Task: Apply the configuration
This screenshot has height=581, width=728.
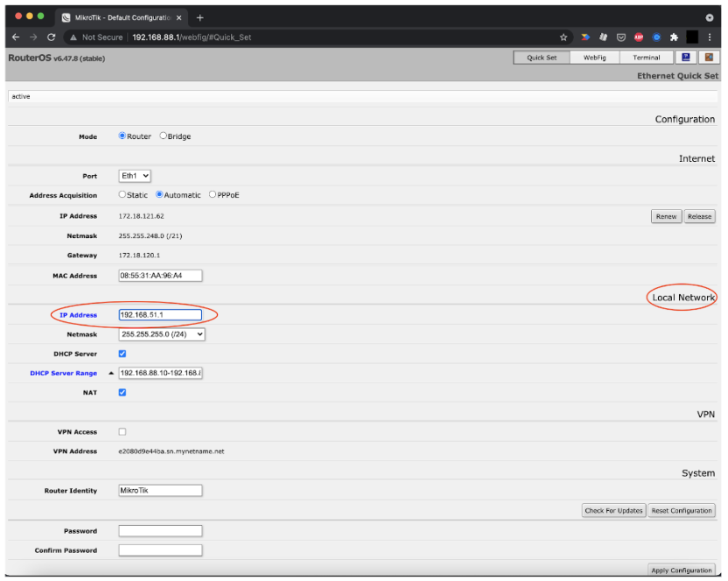Action: coord(681,569)
